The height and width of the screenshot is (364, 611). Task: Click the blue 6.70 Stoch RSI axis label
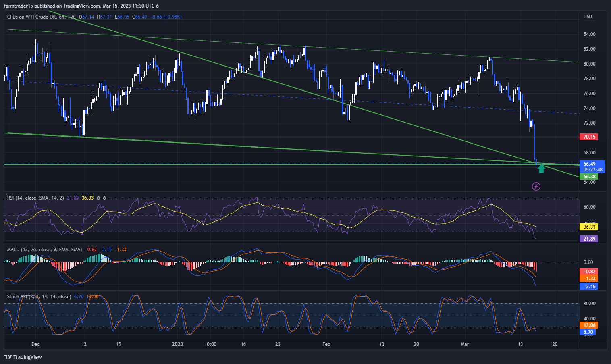[587, 333]
